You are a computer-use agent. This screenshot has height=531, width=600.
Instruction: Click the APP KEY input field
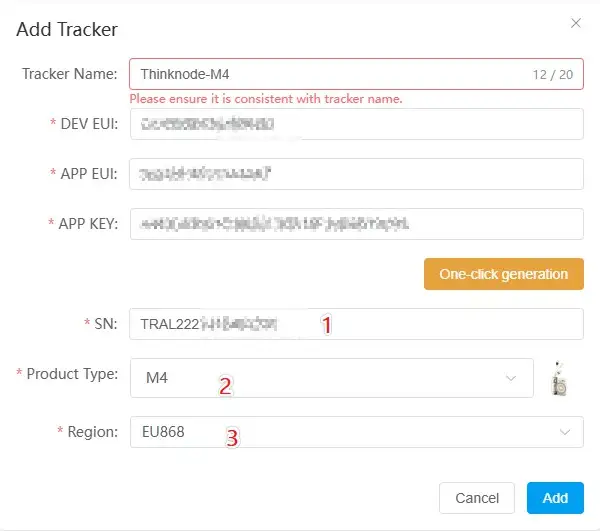tap(356, 223)
